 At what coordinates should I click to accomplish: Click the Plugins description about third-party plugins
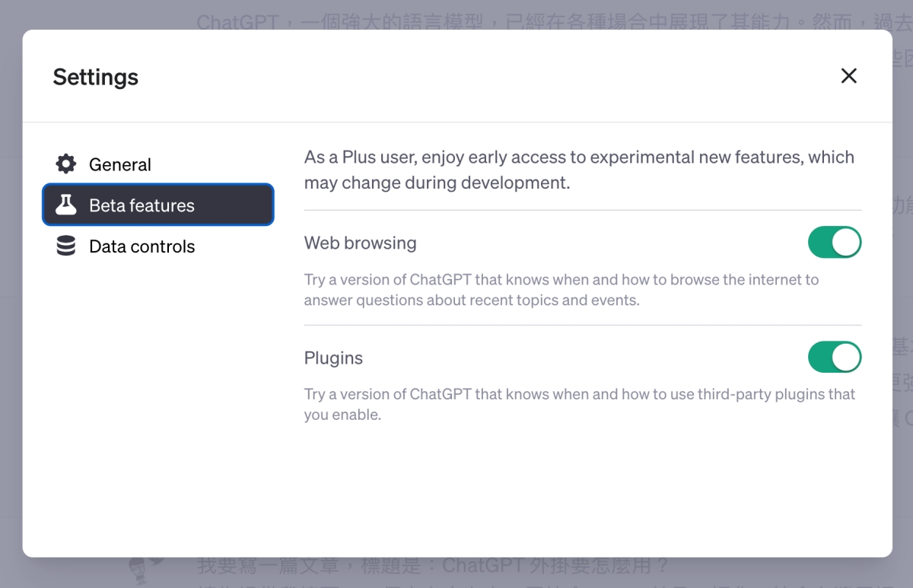point(579,404)
